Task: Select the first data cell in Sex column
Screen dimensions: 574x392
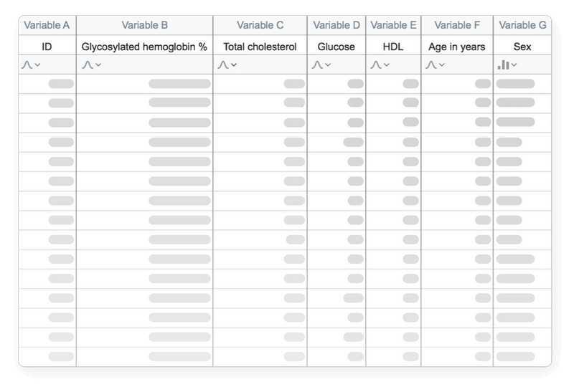Action: pos(522,84)
